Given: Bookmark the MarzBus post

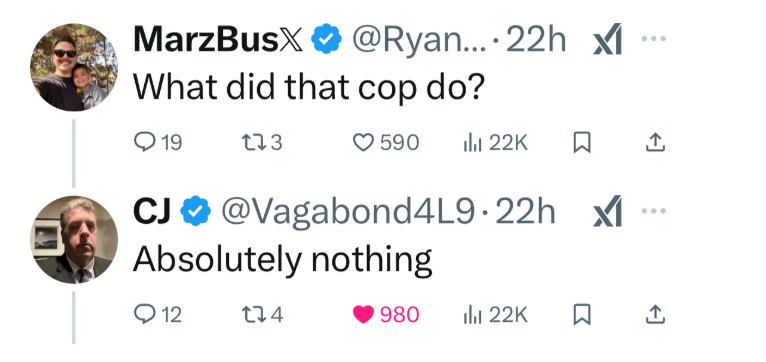Looking at the screenshot, I should (582, 143).
